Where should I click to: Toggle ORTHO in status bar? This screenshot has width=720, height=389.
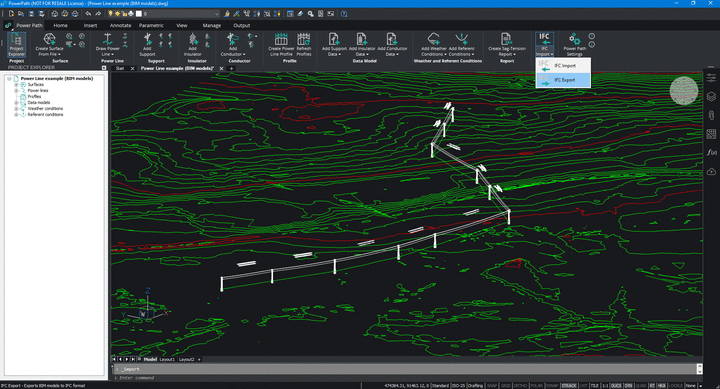tap(520, 386)
